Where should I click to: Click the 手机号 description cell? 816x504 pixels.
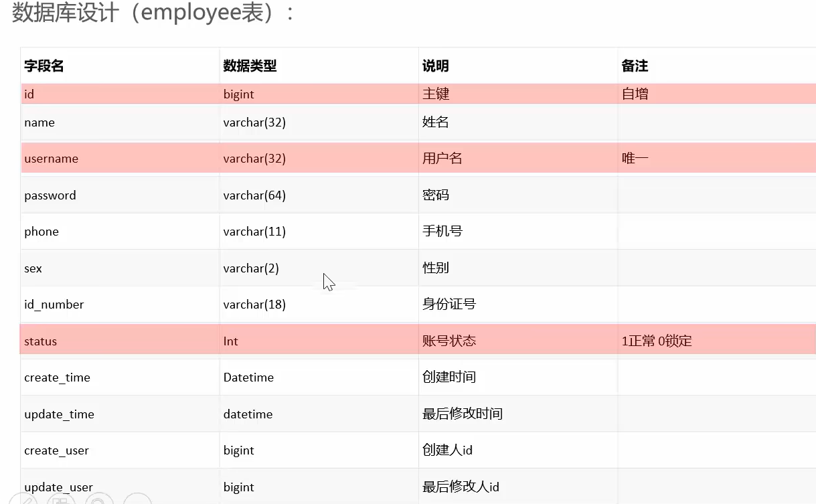pos(442,232)
